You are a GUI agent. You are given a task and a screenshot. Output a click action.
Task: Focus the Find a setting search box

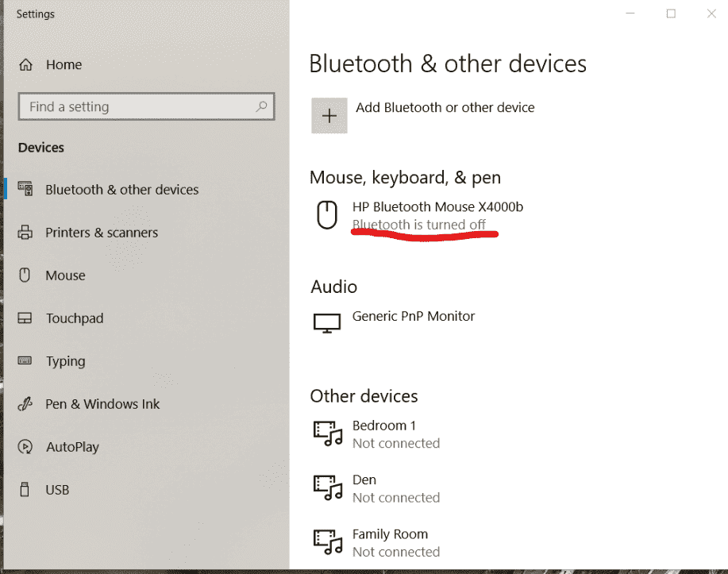click(x=146, y=106)
